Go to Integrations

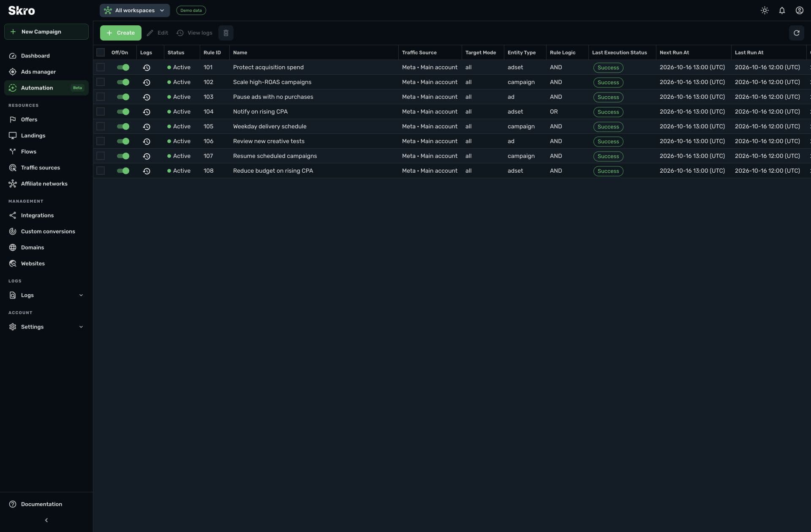[46, 215]
